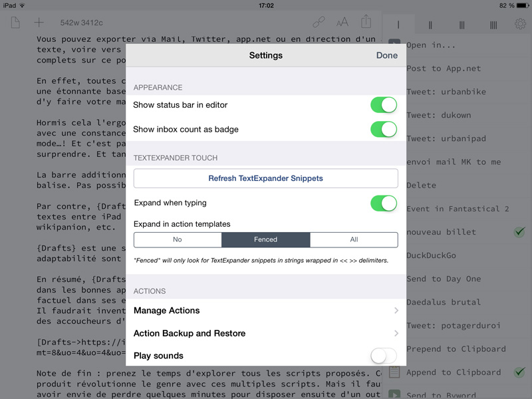Tap Refresh TextExpander Snippets button
The width and height of the screenshot is (532, 399).
(265, 178)
